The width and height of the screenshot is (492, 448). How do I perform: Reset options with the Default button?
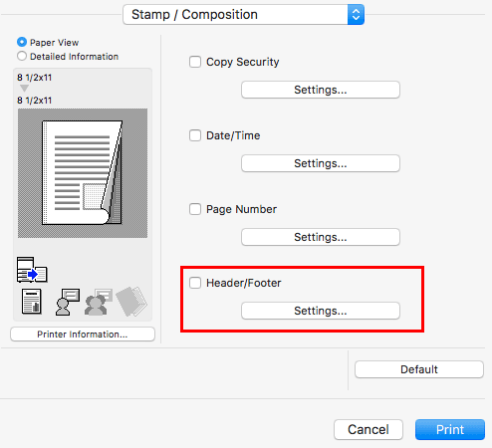point(419,369)
